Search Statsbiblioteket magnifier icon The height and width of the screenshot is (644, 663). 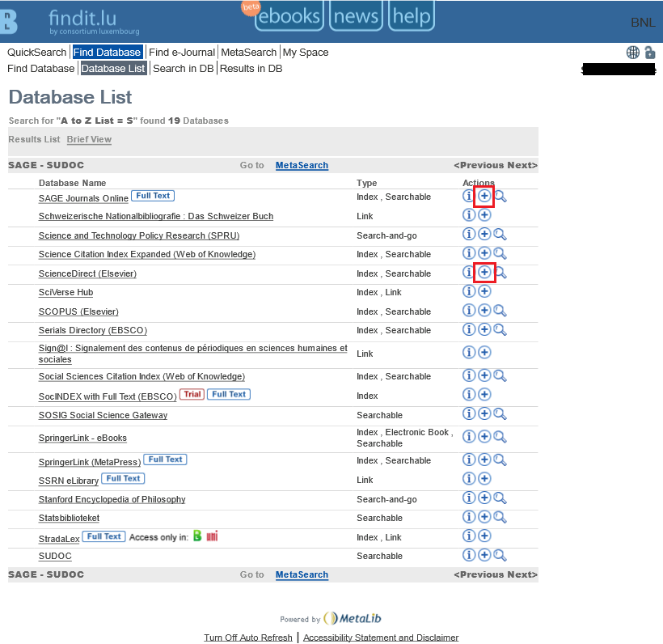500,517
